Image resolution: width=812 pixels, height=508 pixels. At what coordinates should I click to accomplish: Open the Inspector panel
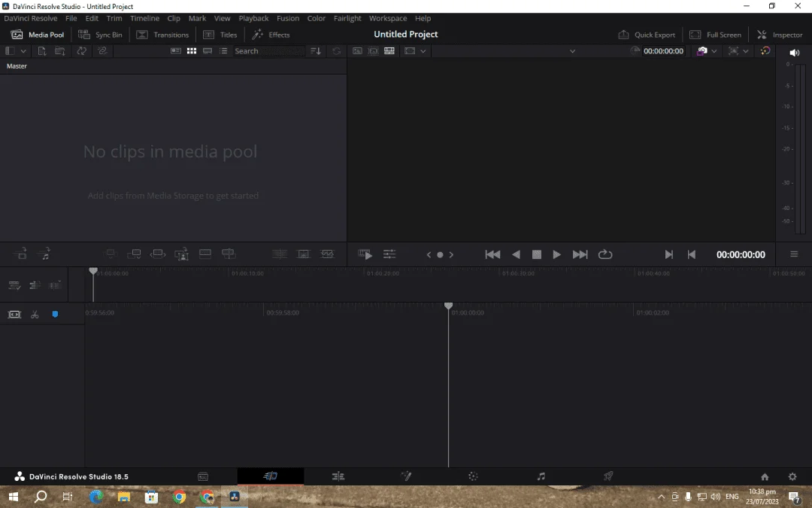[780, 35]
